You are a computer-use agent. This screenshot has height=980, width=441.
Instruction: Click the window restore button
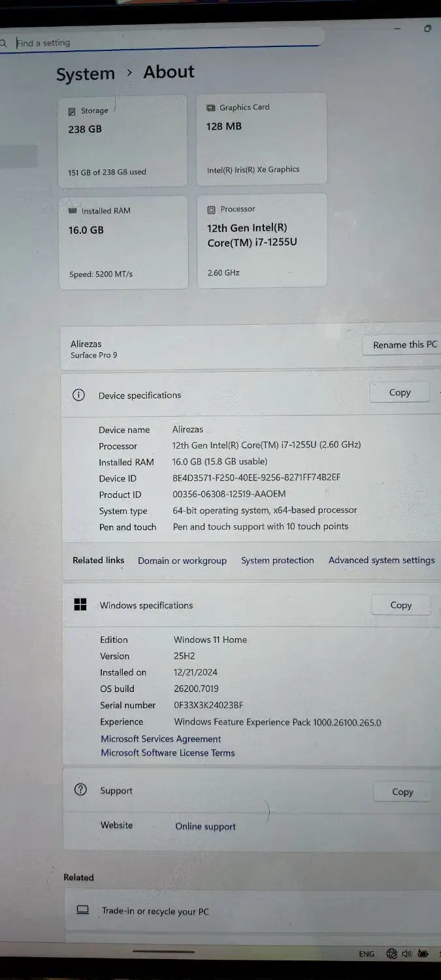(428, 29)
